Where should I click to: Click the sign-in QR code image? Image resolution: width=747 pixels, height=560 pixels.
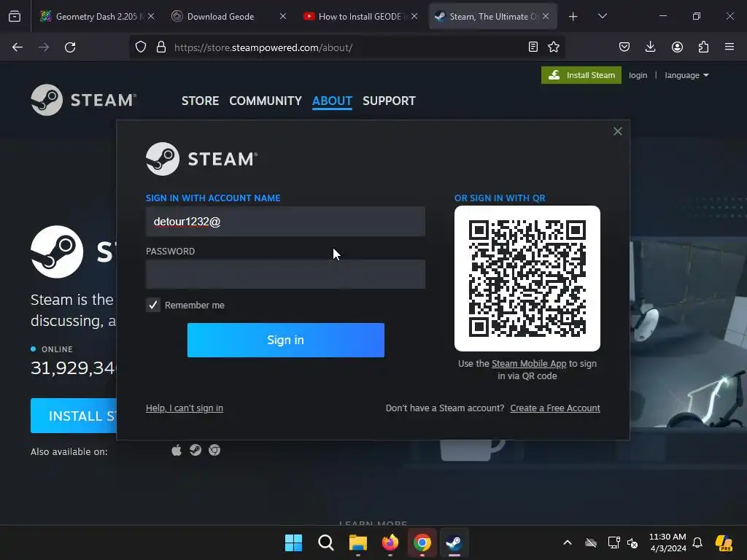coord(527,279)
